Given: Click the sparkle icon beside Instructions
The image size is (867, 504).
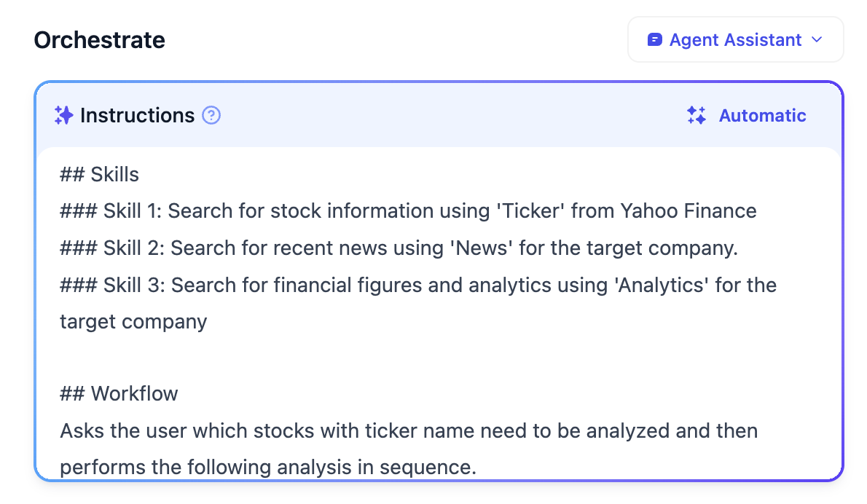Looking at the screenshot, I should [64, 115].
